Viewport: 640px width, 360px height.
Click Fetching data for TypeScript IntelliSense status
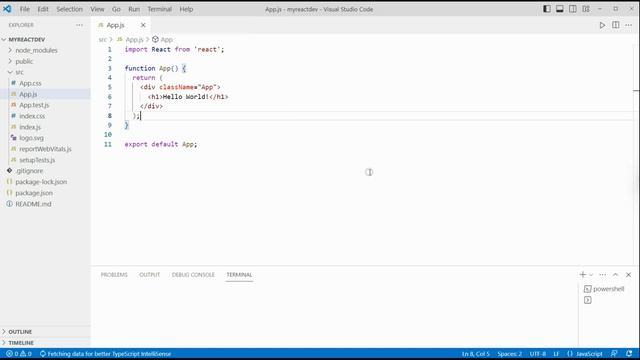point(105,354)
